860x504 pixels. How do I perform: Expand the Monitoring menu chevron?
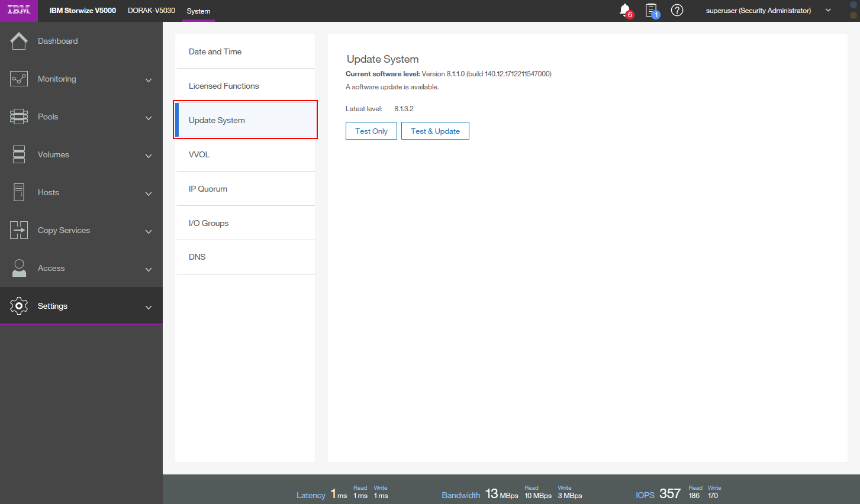(149, 80)
